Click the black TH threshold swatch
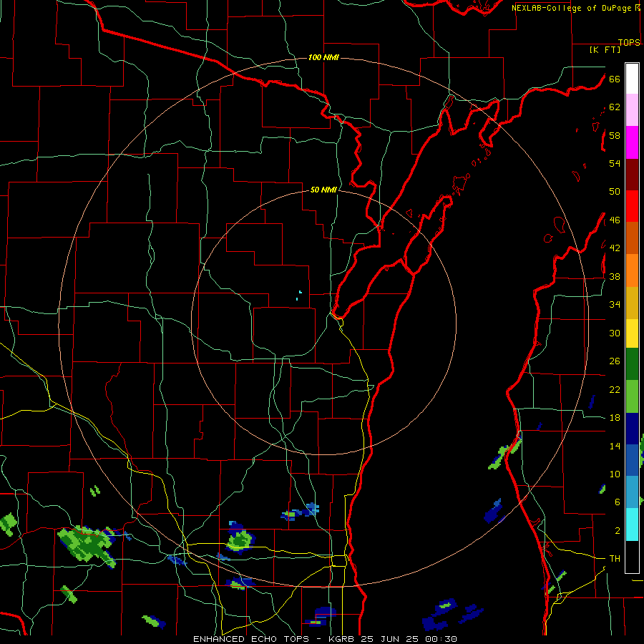Screen dimensions: 644x644 [x=632, y=557]
